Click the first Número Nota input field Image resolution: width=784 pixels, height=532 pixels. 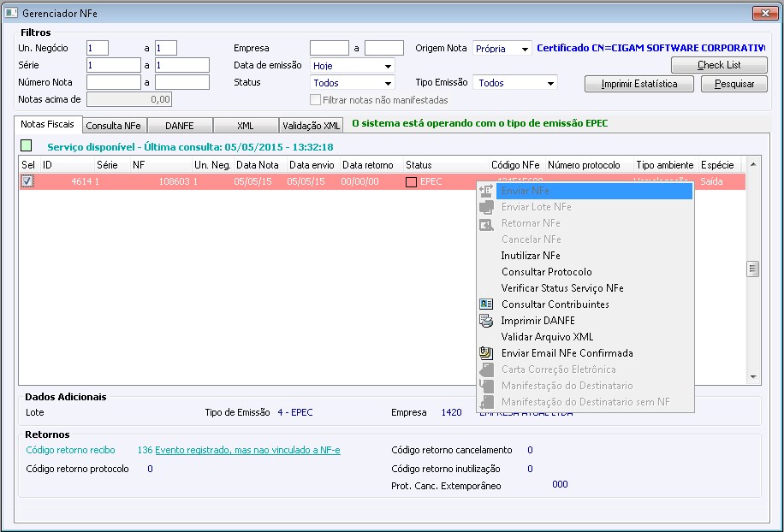[114, 82]
